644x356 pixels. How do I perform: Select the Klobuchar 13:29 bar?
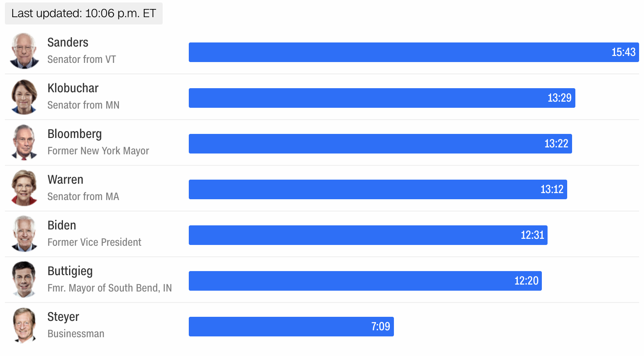382,98
